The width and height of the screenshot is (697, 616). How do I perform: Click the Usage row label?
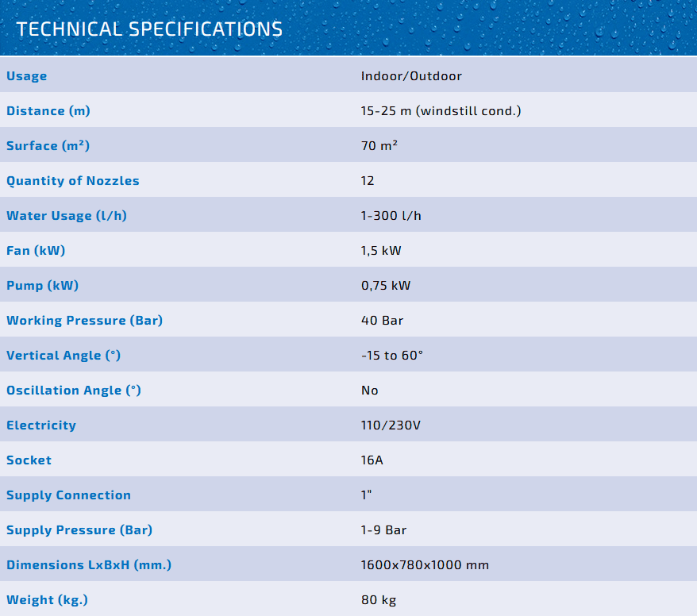pyautogui.click(x=27, y=76)
